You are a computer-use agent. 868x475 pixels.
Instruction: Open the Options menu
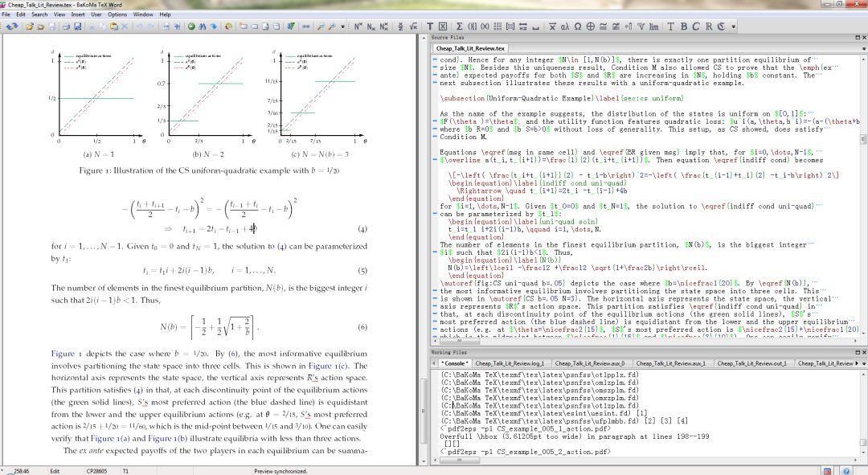tap(117, 14)
